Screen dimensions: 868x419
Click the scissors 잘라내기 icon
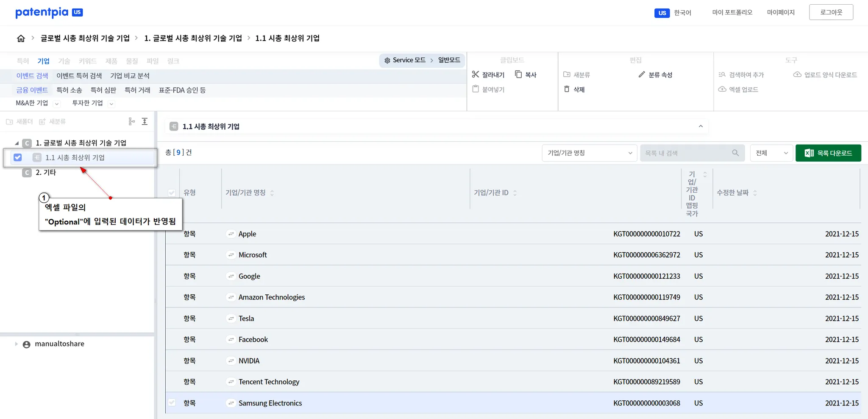(x=476, y=75)
